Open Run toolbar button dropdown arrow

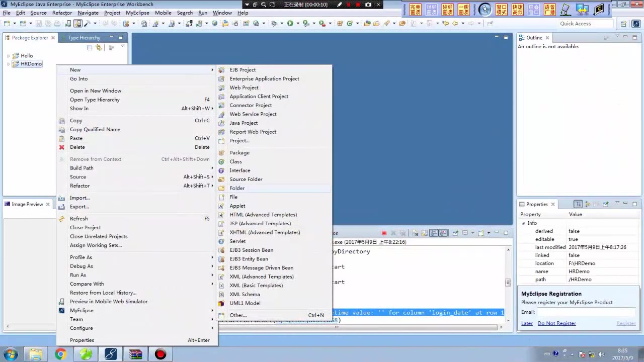click(298, 23)
